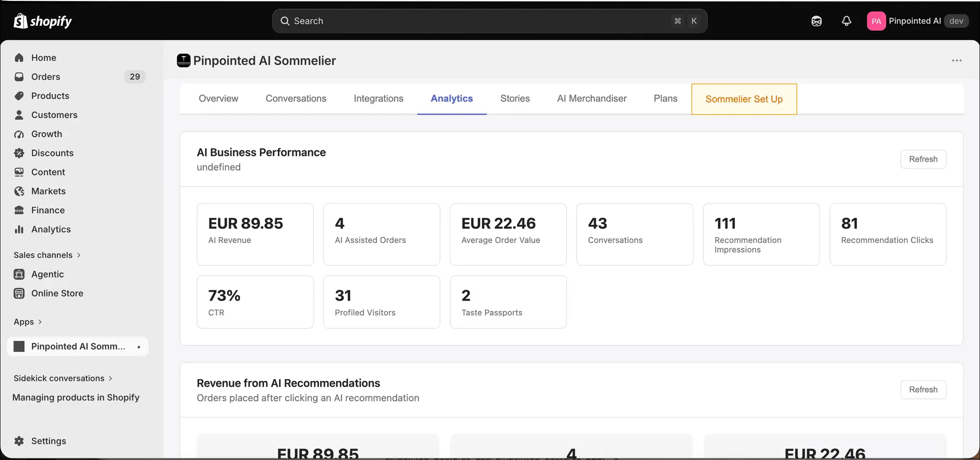Click the Settings gear icon
The height and width of the screenshot is (460, 980).
point(19,441)
